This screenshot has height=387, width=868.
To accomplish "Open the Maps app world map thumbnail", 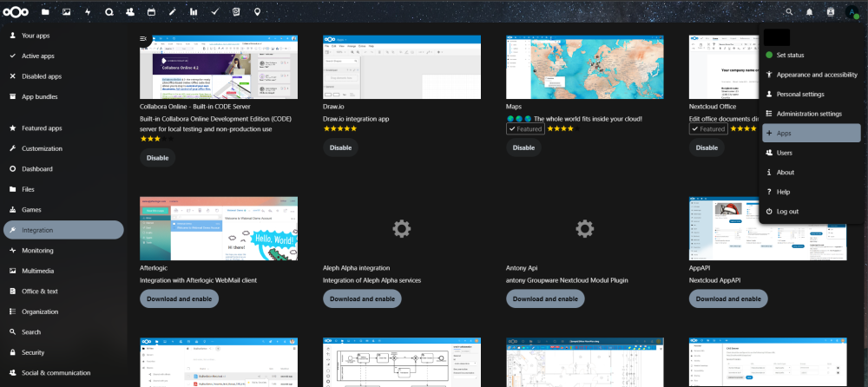I will 585,67.
